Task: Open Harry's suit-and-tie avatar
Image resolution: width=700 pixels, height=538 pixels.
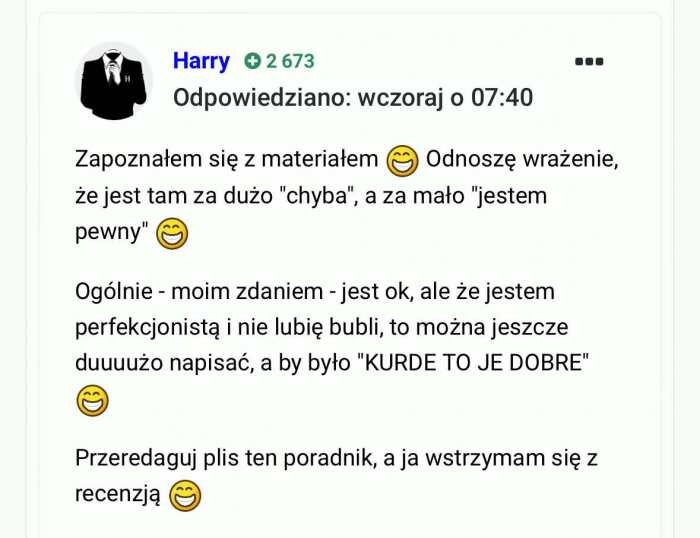Action: (114, 81)
